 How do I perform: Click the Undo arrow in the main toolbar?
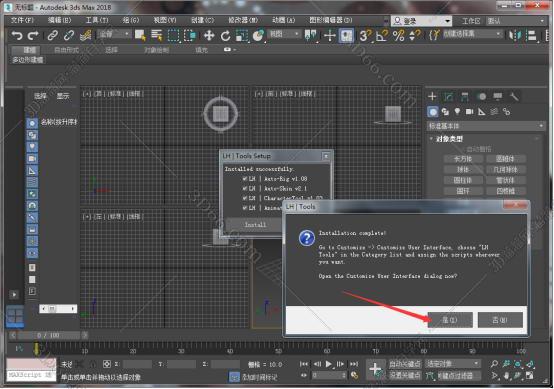[17, 35]
